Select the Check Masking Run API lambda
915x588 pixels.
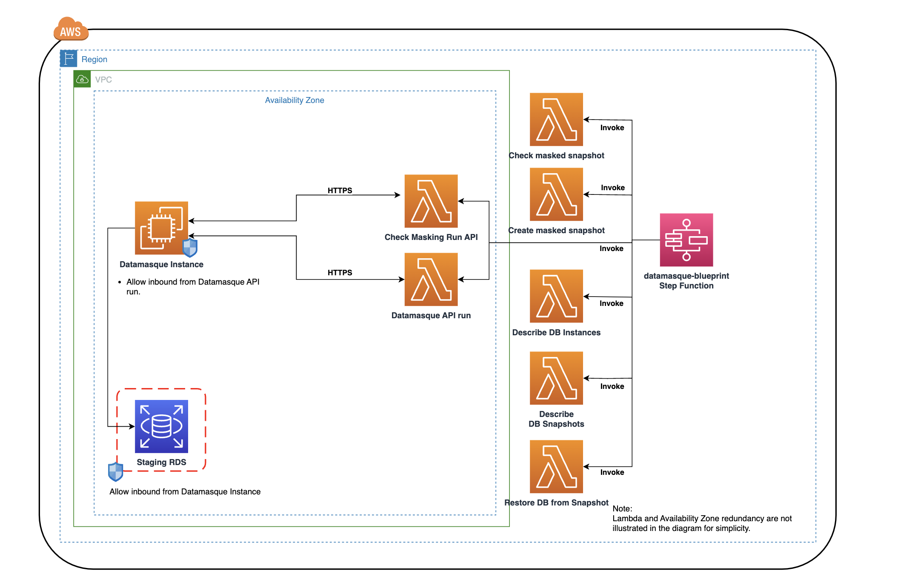coord(431,201)
